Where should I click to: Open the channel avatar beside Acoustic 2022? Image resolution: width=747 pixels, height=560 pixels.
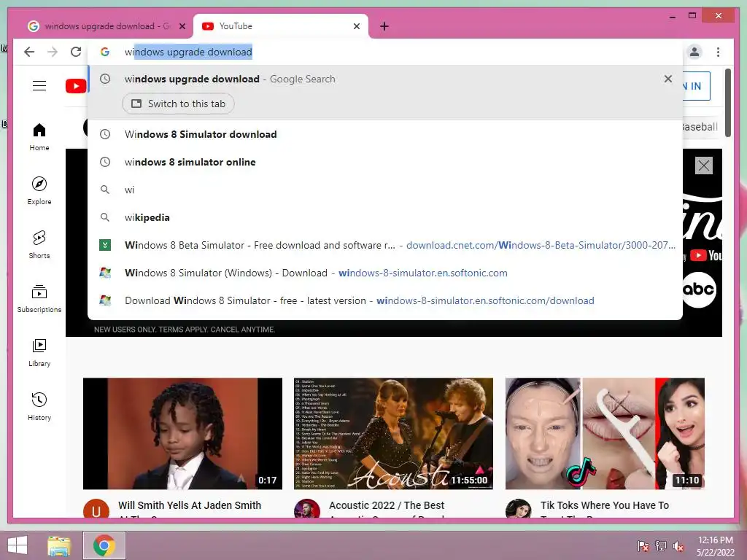307,509
